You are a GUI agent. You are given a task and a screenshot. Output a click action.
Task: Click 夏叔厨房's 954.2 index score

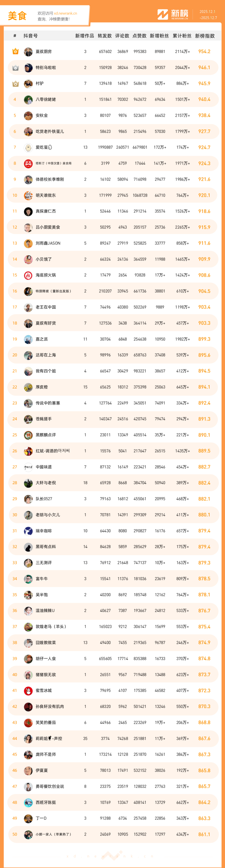click(204, 52)
